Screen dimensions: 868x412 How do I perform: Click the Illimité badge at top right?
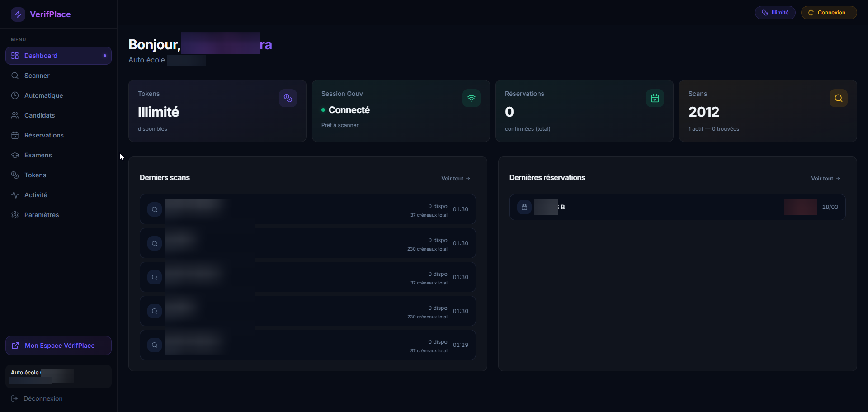click(x=774, y=12)
